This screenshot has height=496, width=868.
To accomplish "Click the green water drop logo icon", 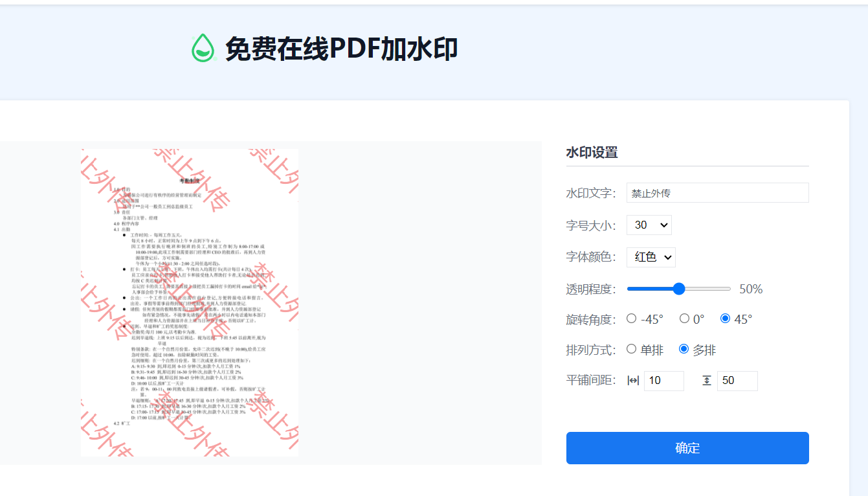I will (x=203, y=48).
